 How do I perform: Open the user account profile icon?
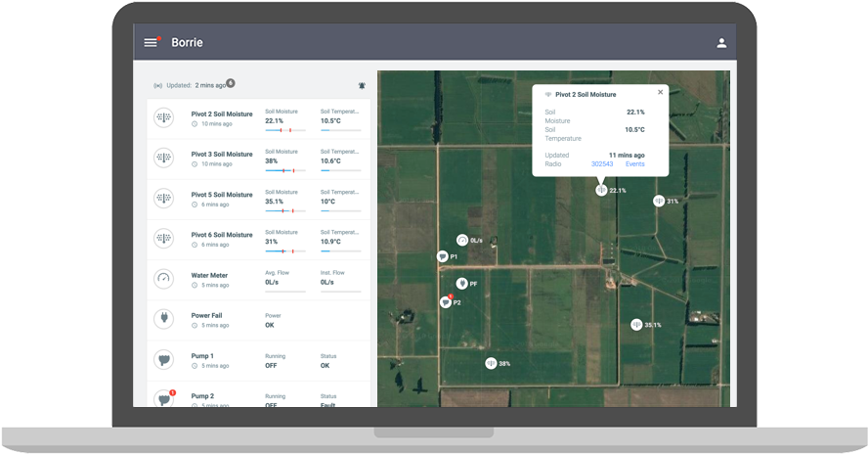(x=721, y=43)
